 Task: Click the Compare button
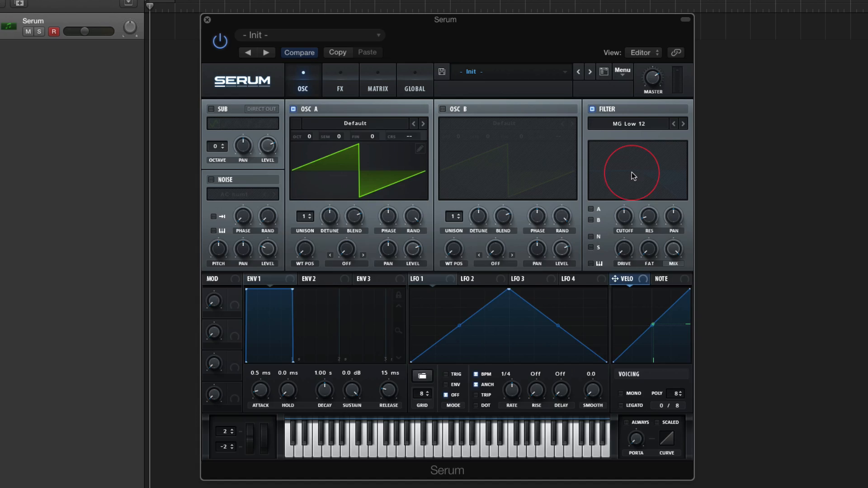pyautogui.click(x=299, y=52)
